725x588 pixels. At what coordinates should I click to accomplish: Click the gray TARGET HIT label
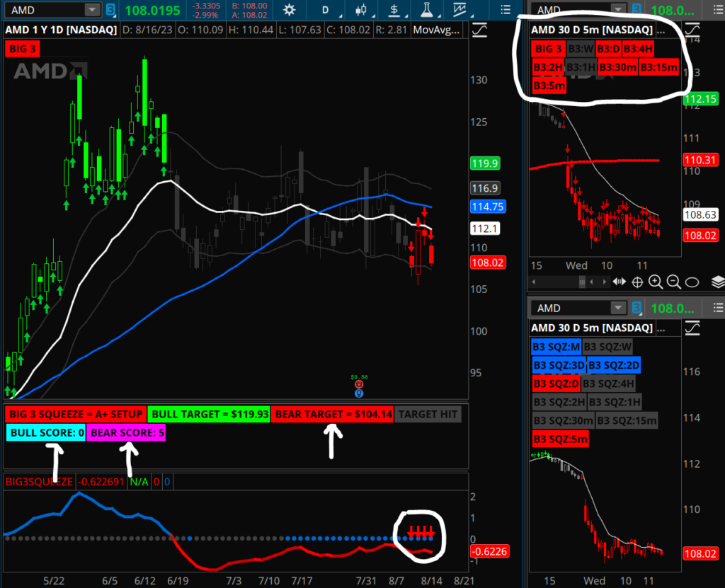(428, 414)
